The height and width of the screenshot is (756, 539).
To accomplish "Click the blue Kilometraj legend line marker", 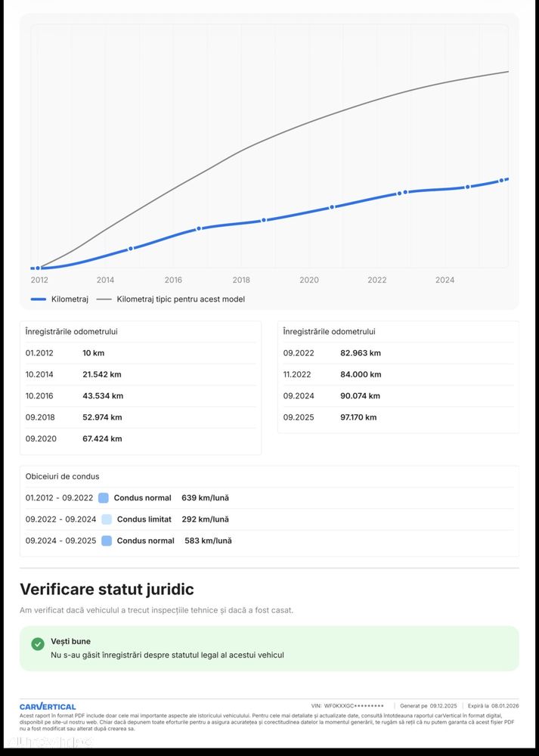I will point(38,299).
